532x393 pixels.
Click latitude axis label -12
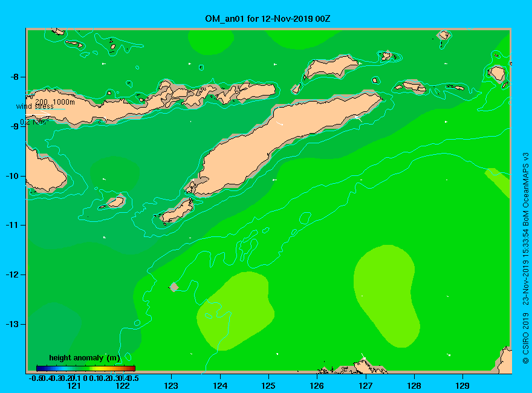[x=12, y=275]
